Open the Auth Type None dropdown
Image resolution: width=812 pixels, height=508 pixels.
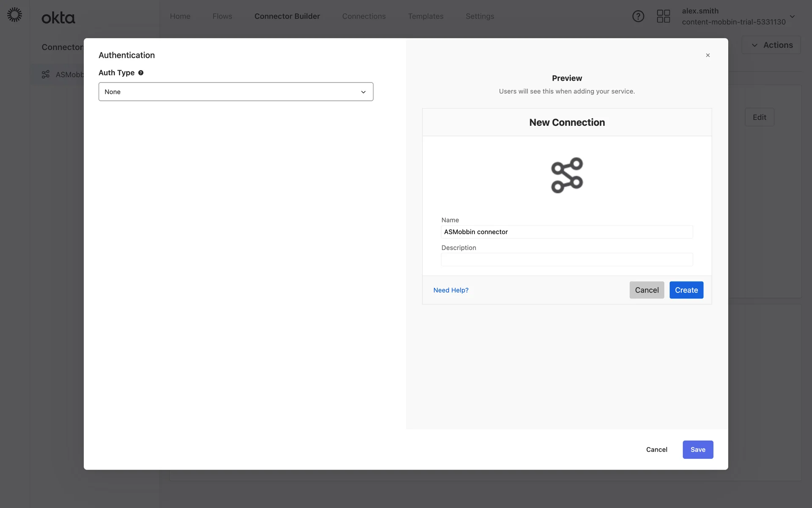pos(236,92)
